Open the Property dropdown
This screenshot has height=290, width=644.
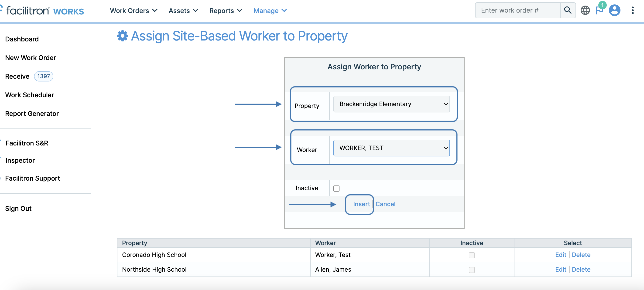391,104
